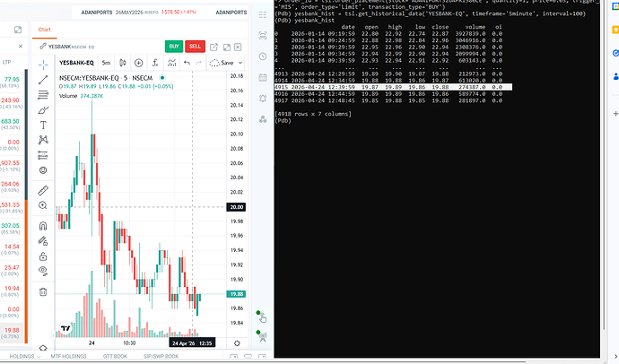Click the hand pointer status icon
The height and width of the screenshot is (364, 619).
click(262, 316)
